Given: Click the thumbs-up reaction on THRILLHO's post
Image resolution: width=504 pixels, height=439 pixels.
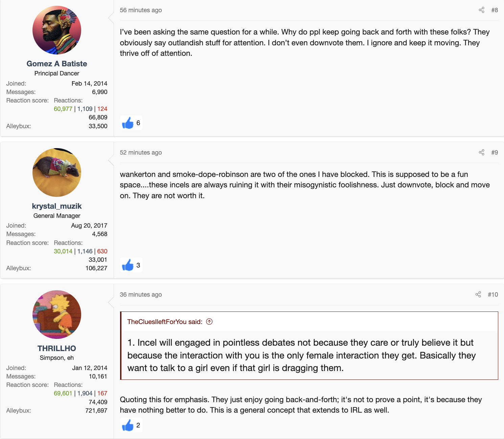Looking at the screenshot, I should [x=128, y=425].
